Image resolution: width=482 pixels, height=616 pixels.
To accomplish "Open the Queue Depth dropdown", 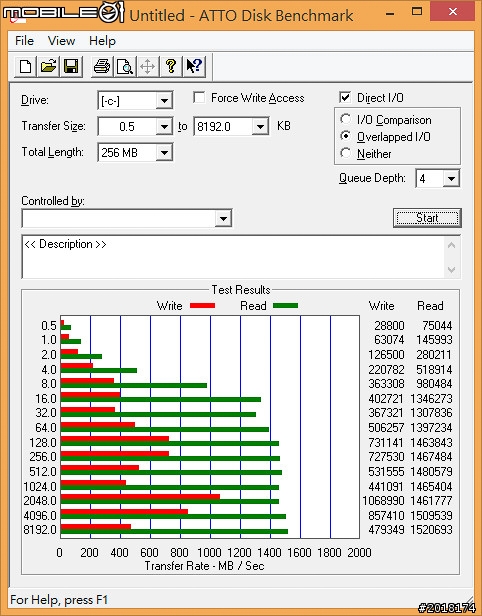I will 451,179.
